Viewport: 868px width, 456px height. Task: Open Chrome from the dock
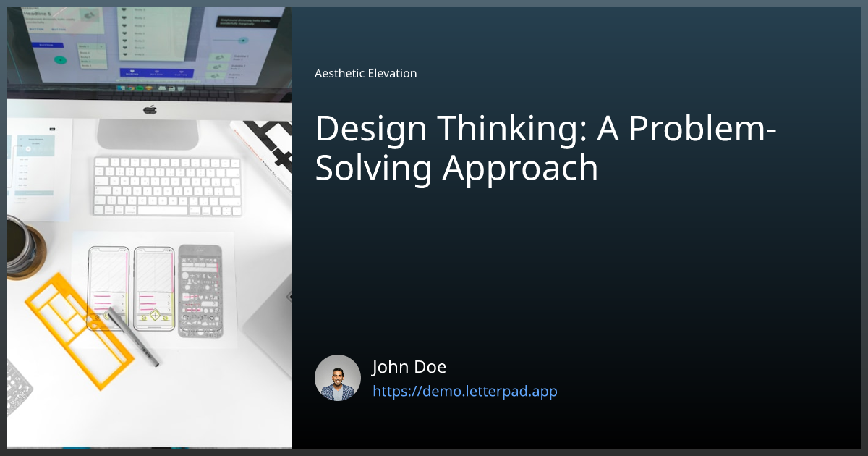pos(130,88)
